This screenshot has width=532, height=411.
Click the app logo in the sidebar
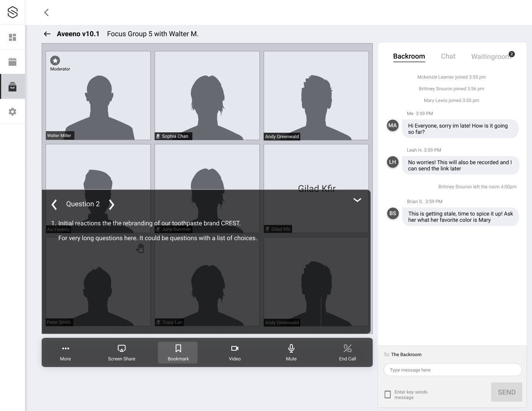pyautogui.click(x=12, y=12)
